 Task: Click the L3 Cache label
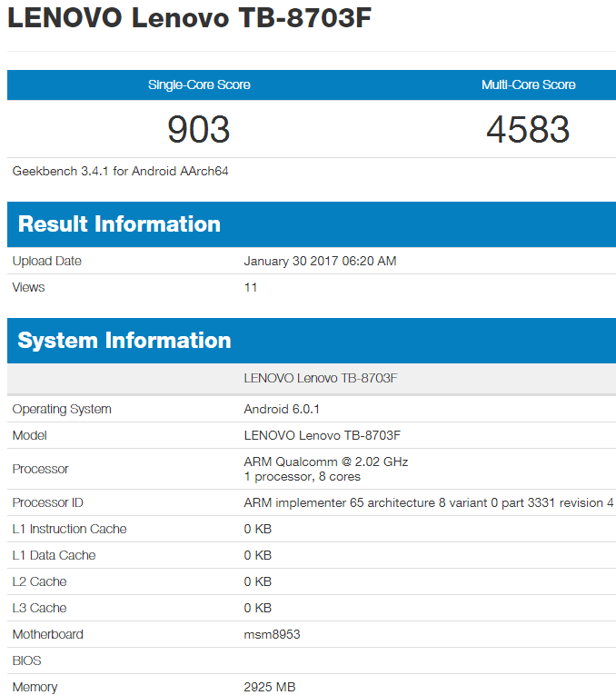click(39, 608)
